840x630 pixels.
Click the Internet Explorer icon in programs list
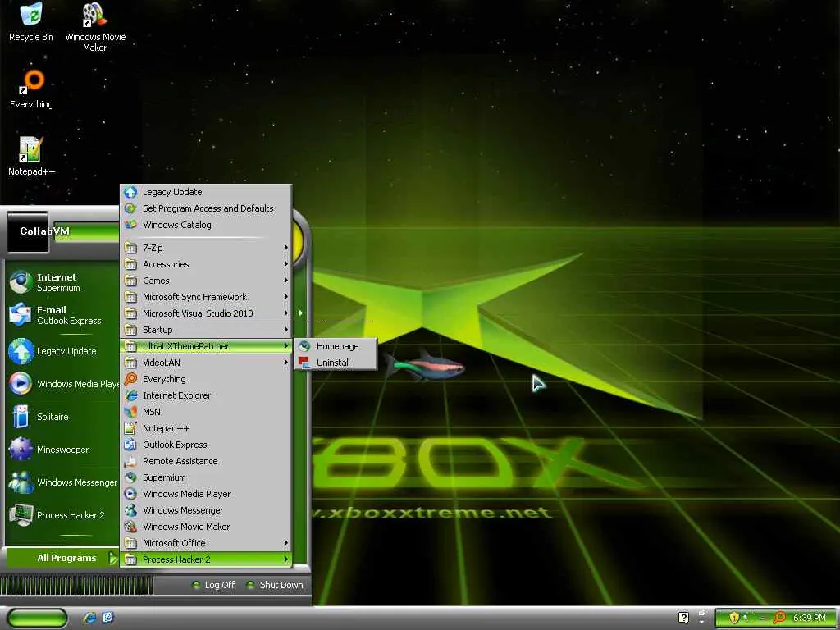(x=130, y=395)
